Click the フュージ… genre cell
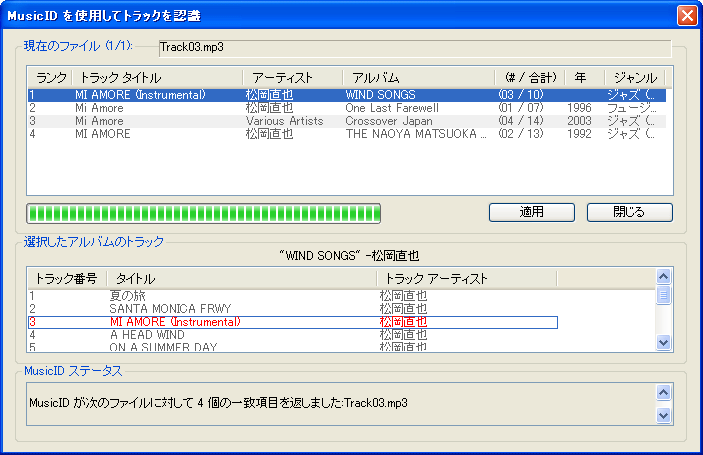Viewport: 703px width, 455px height. 631,108
